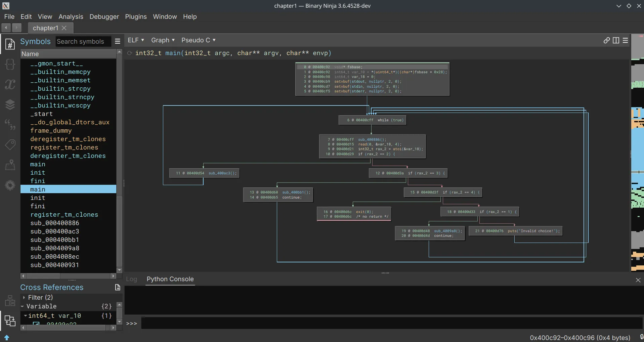This screenshot has width=644, height=342.
Task: Select the highlighted main symbol row
Action: [68, 189]
